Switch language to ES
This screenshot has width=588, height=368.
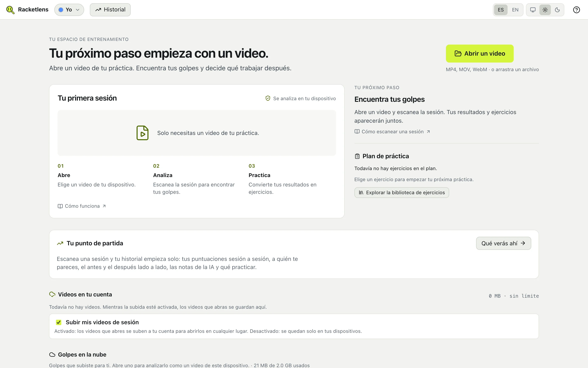(x=501, y=10)
